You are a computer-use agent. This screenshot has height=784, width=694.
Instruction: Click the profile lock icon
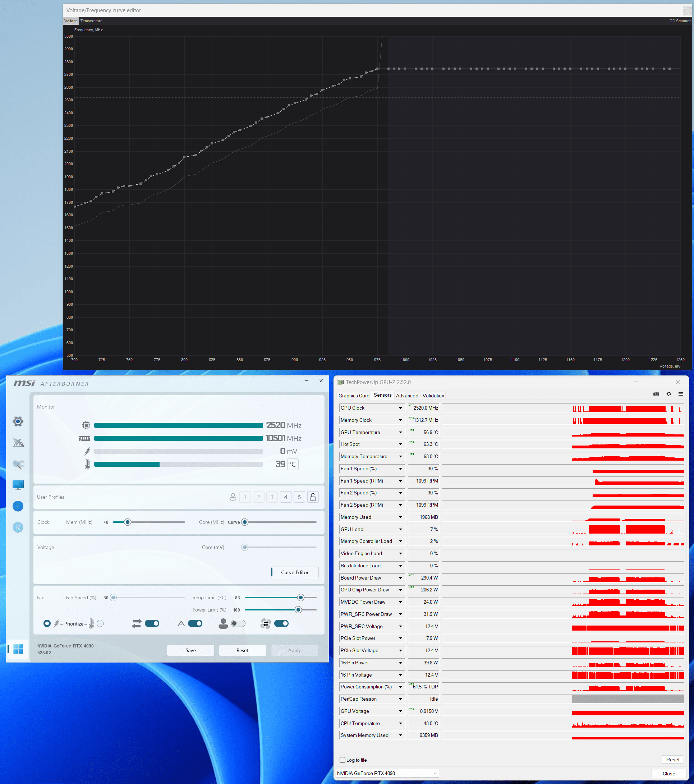click(313, 497)
